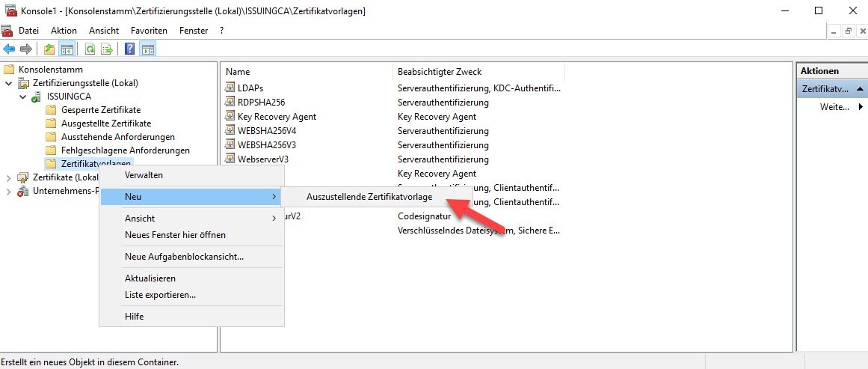Toggle the console tree show/hide icon
Image resolution: width=868 pixels, height=369 pixels.
click(x=67, y=49)
